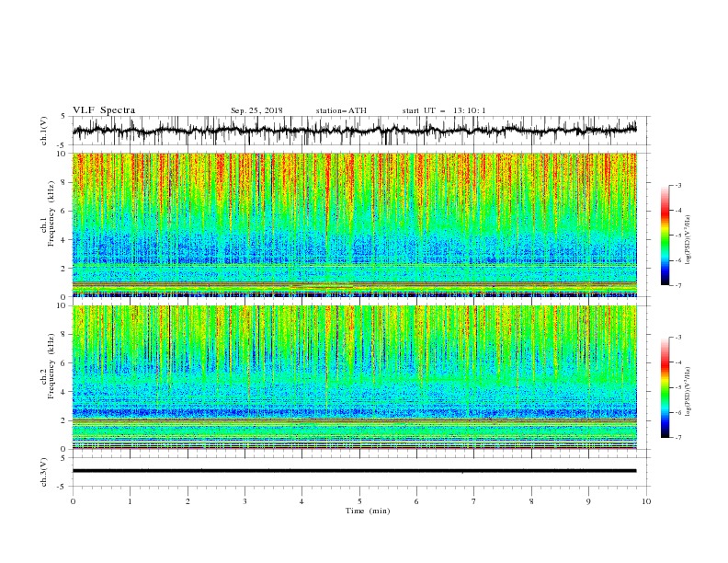Click the lower log(PSD) colorbar label
Viewport: 728px width, 563px height.
tap(688, 392)
